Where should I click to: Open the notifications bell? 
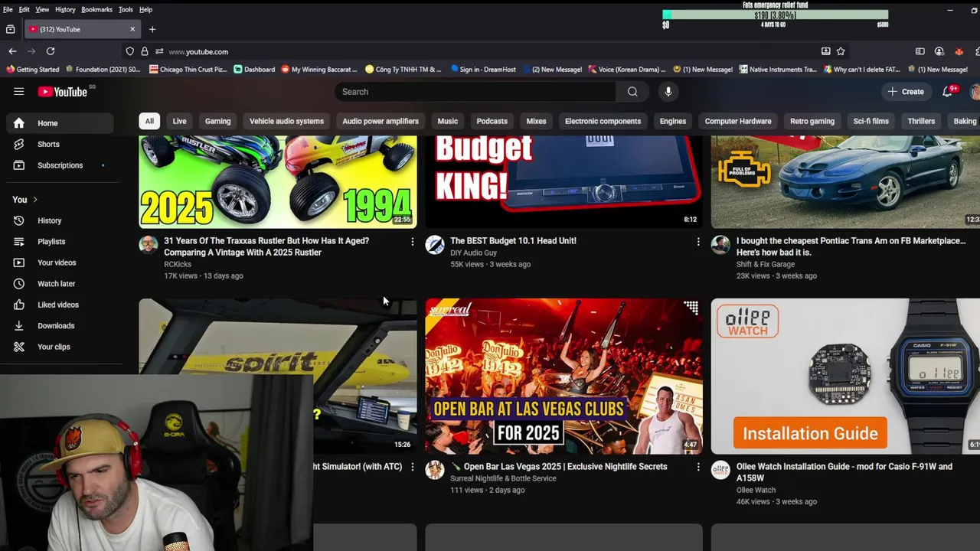click(947, 92)
